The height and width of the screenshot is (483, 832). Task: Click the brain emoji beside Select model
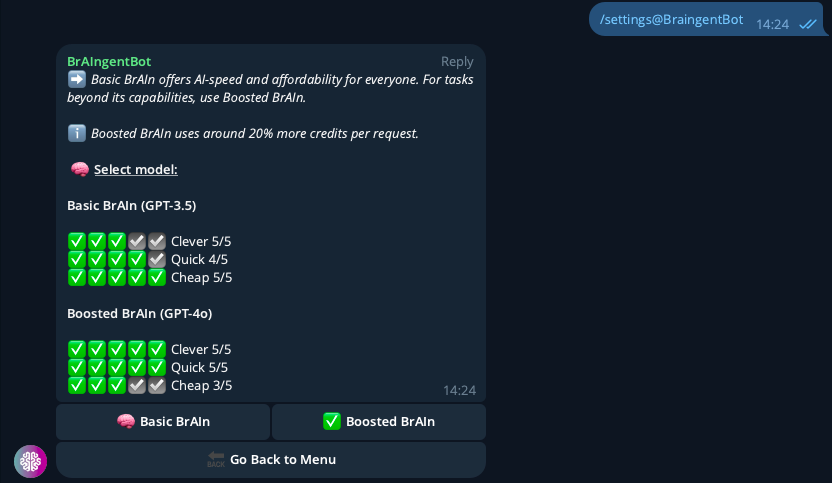click(80, 169)
